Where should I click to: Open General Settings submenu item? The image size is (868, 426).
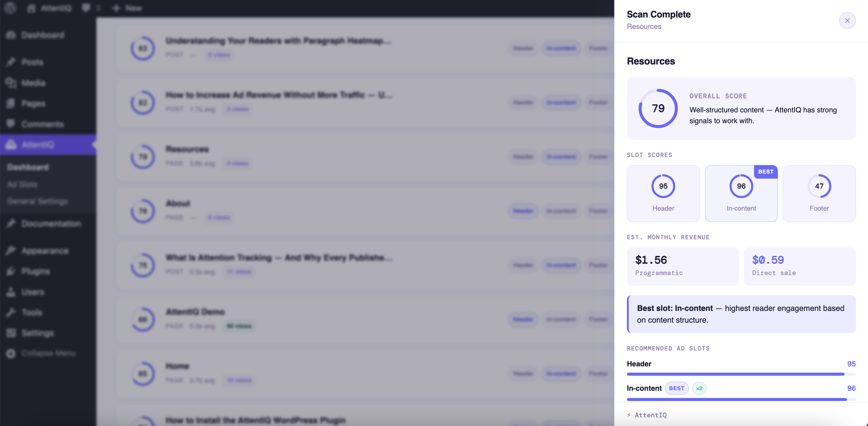[37, 201]
